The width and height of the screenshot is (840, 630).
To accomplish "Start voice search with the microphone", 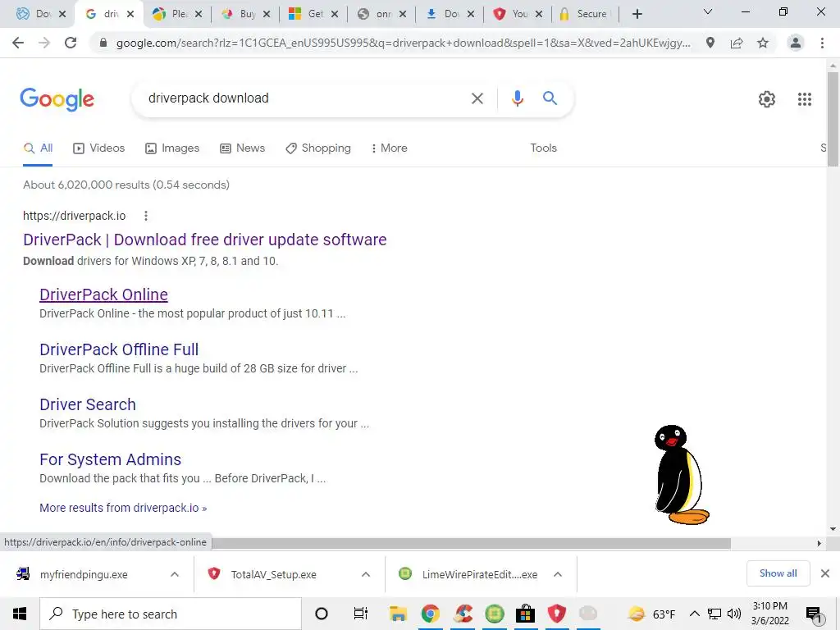I will click(x=517, y=98).
